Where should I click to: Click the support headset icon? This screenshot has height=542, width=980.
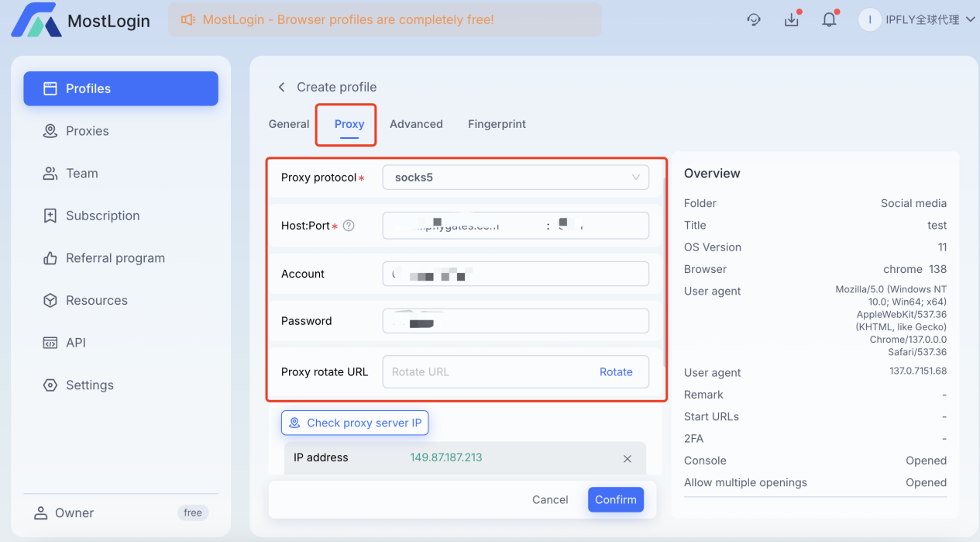pos(754,20)
